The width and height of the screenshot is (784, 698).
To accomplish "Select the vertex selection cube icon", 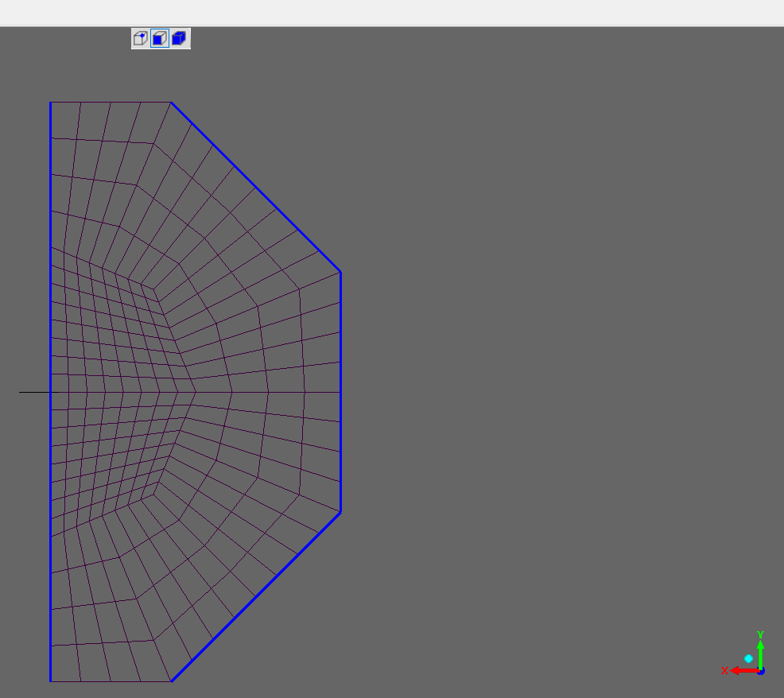I will pyautogui.click(x=141, y=38).
